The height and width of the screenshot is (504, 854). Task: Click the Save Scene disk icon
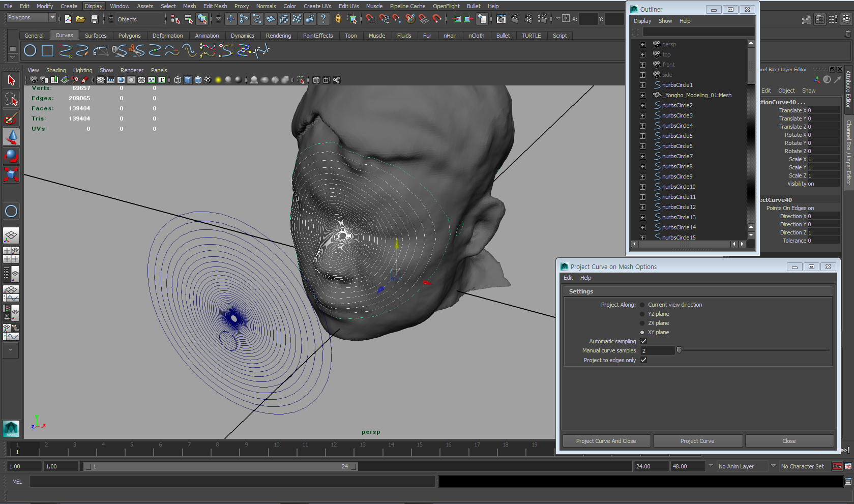[95, 19]
